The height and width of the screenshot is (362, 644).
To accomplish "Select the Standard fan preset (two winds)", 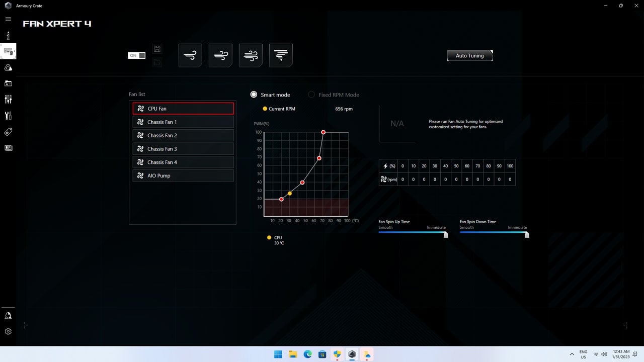I will pos(220,55).
